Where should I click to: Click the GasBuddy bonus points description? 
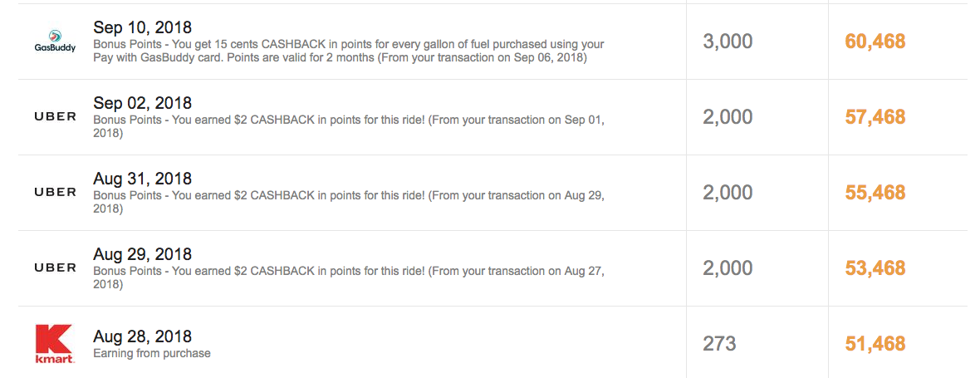tap(349, 52)
